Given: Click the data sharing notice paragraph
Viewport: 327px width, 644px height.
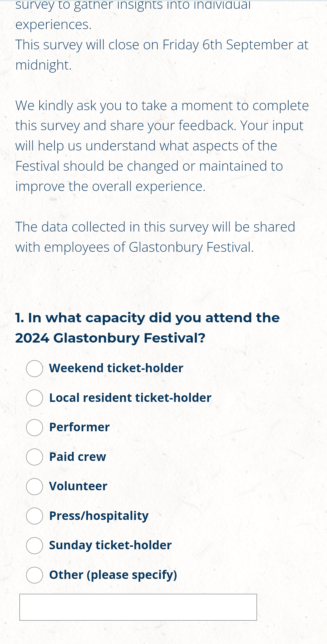Looking at the screenshot, I should pyautogui.click(x=155, y=237).
